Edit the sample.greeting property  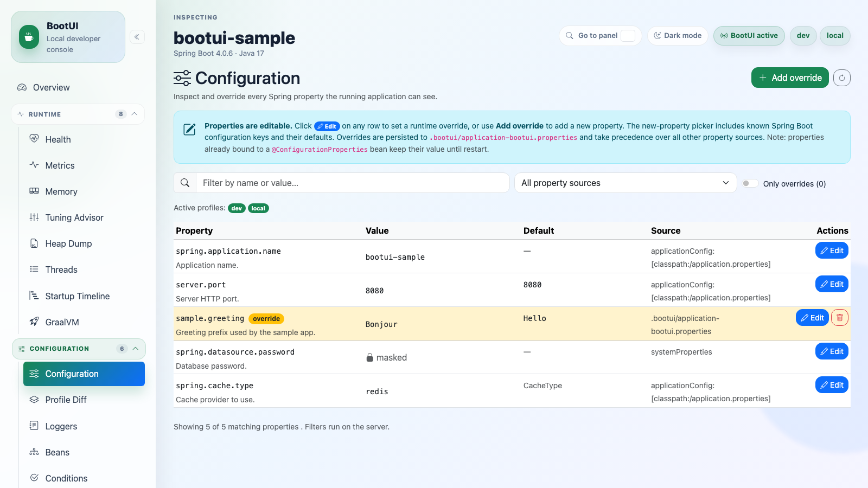point(812,318)
